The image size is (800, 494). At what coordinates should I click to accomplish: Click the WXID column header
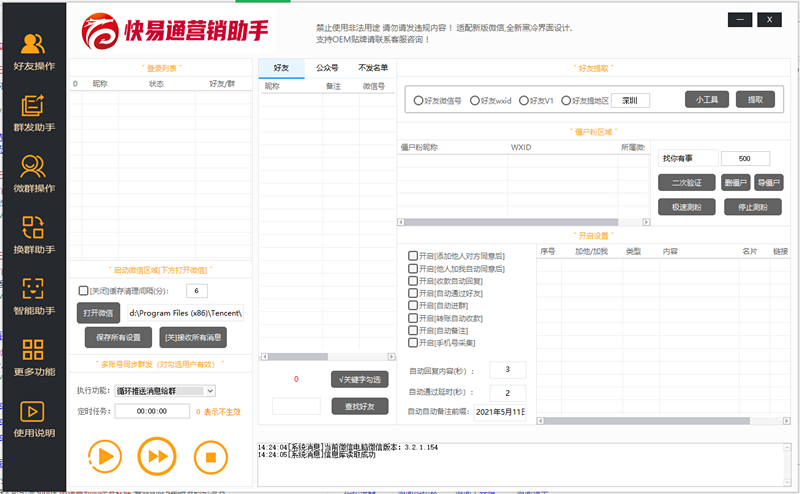521,147
